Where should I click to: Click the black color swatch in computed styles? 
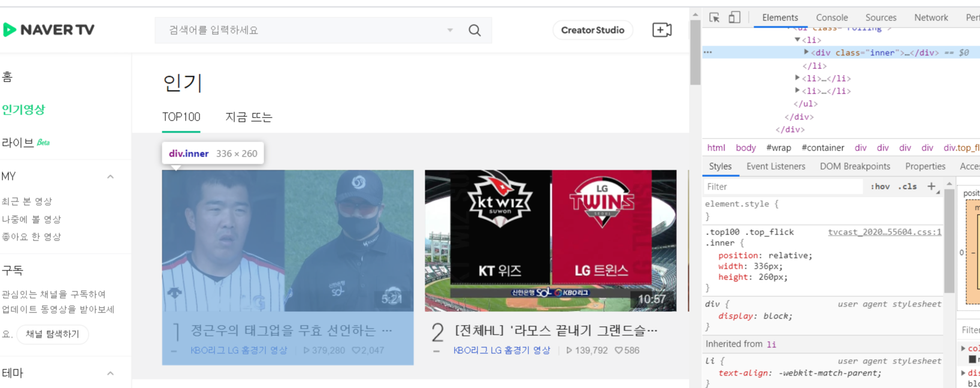(x=972, y=359)
